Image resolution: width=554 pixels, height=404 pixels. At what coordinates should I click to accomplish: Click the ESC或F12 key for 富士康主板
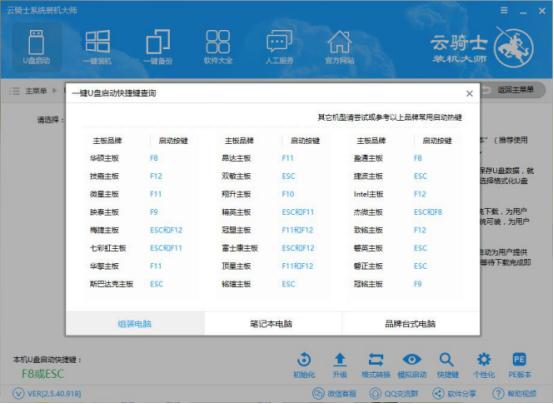[298, 248]
